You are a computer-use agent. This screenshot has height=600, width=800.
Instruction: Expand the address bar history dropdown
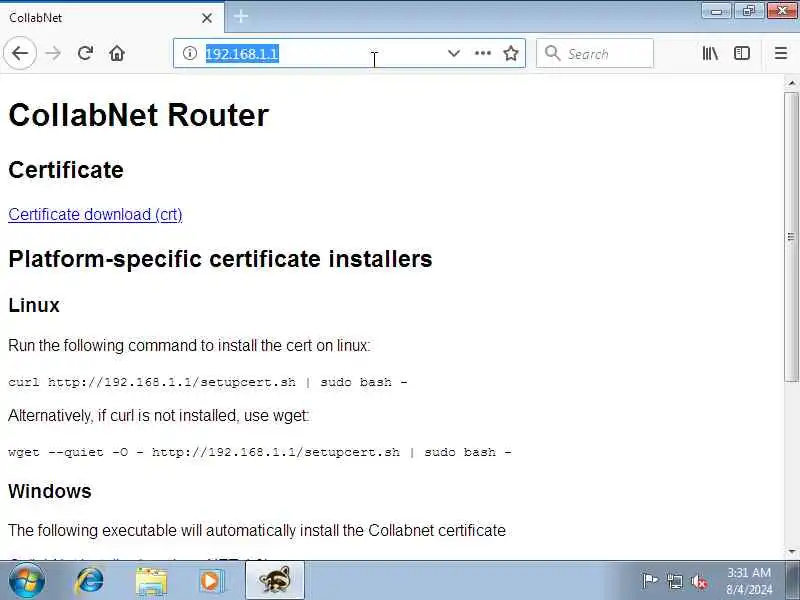click(454, 53)
